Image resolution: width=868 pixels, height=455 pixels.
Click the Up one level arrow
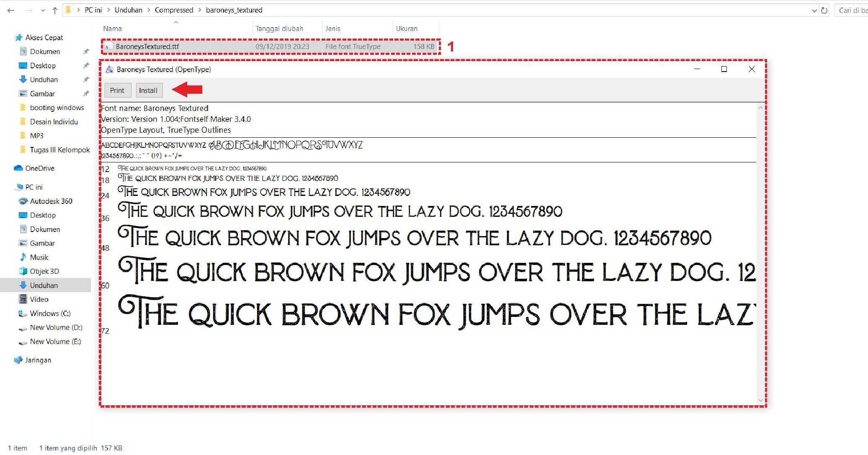(55, 10)
